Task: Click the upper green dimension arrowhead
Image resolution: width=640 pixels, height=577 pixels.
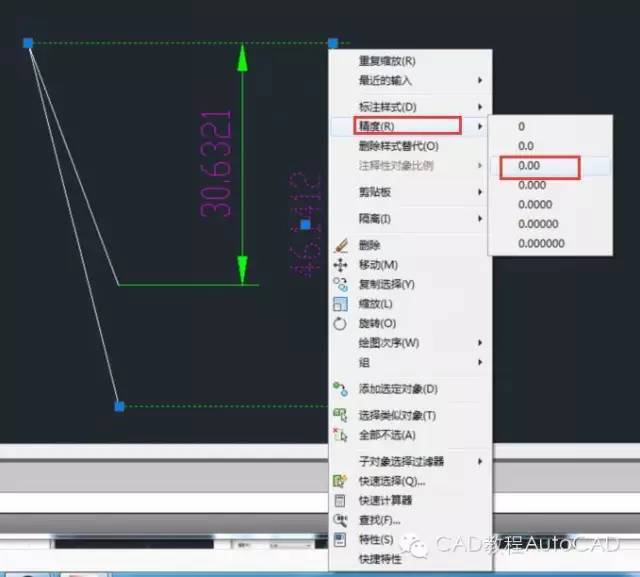Action: (242, 58)
